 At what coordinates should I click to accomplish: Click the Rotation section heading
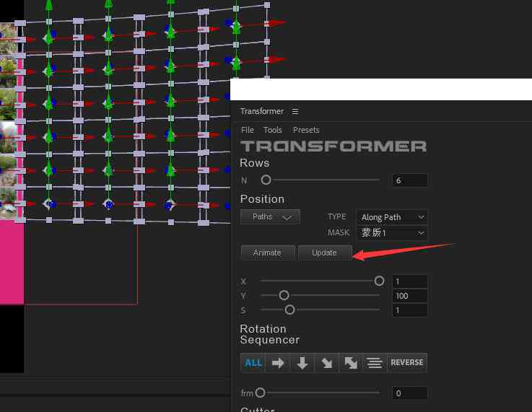click(x=263, y=329)
